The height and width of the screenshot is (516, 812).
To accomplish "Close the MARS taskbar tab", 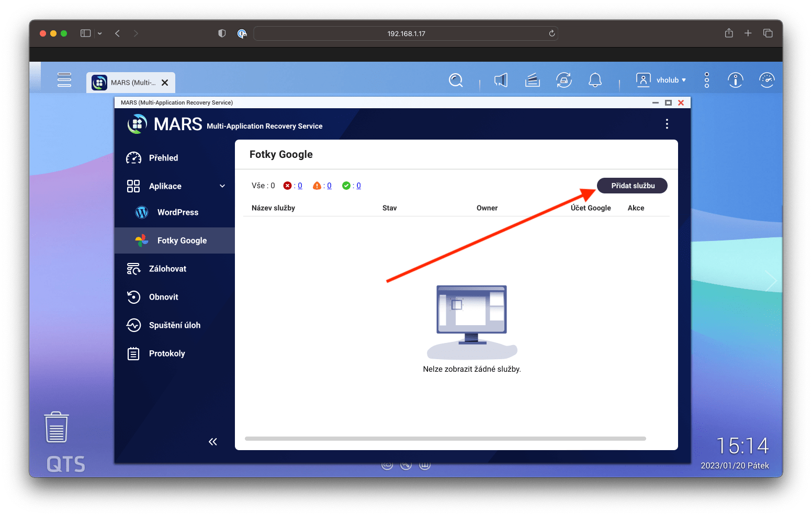I will [165, 83].
